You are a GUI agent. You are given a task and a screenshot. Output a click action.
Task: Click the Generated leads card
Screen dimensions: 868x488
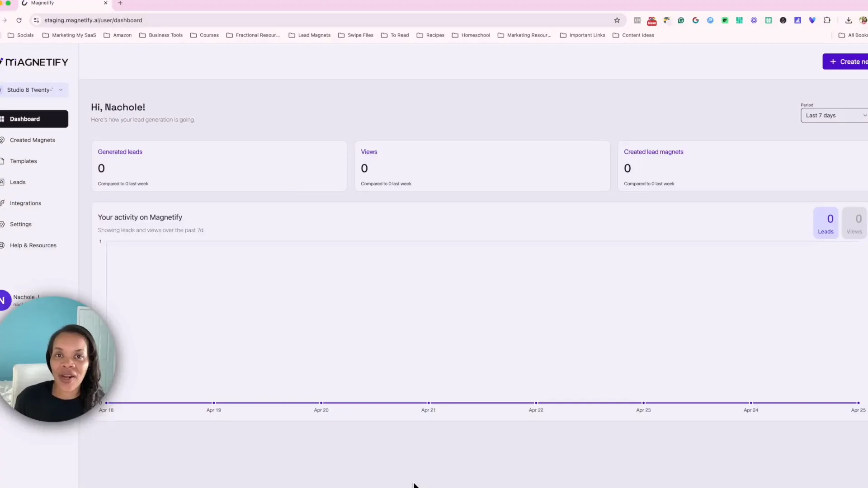(219, 166)
